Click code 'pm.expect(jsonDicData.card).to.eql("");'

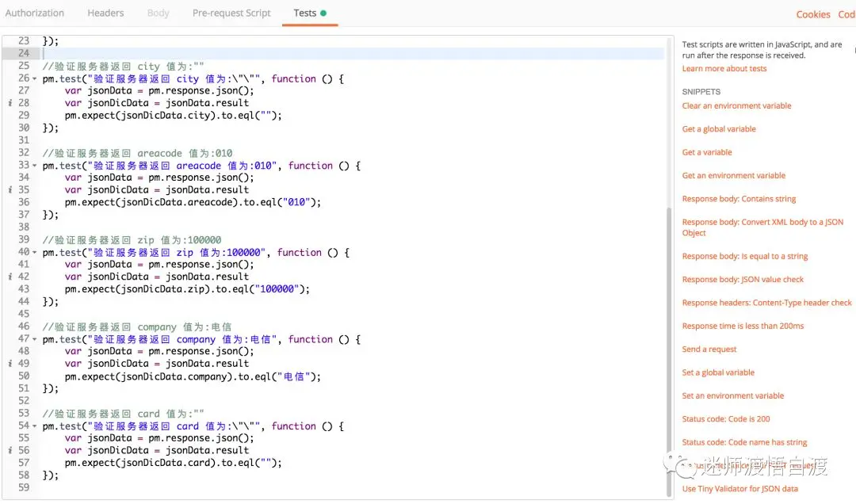(173, 463)
